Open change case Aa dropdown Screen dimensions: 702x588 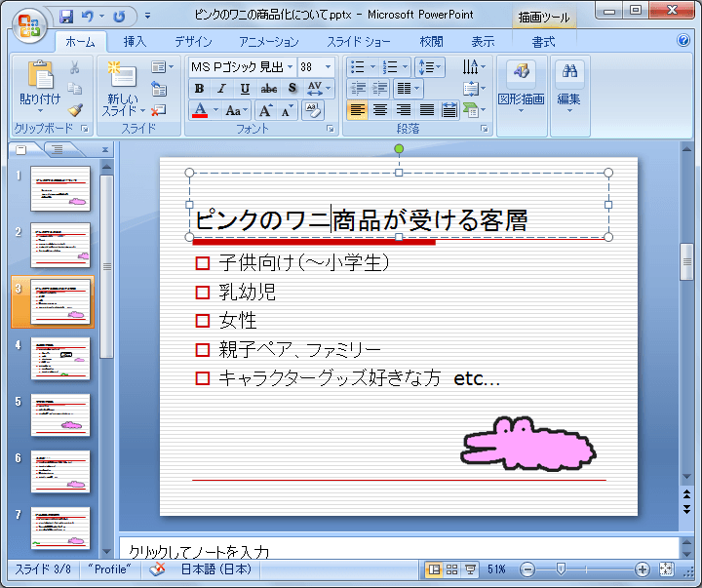[x=236, y=110]
